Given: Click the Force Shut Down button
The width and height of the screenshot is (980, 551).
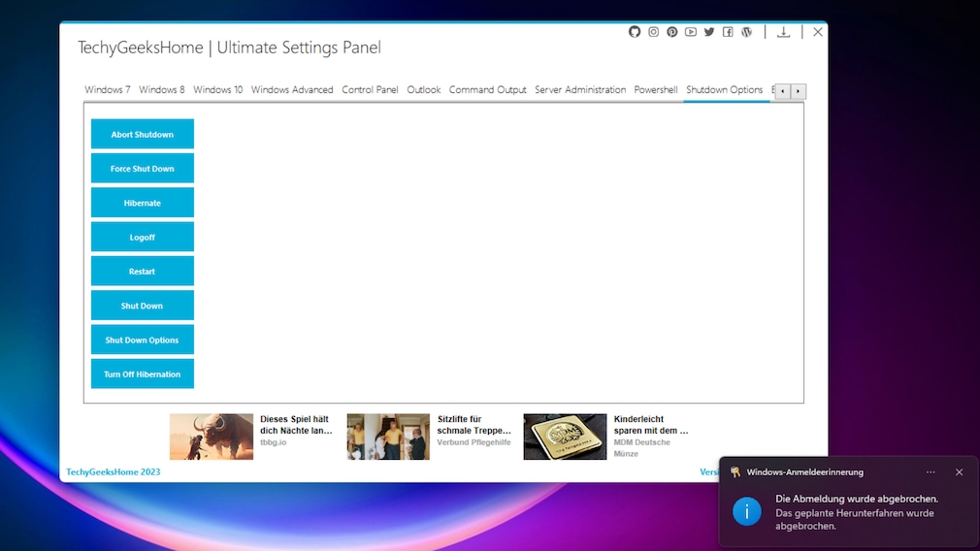Looking at the screenshot, I should [143, 169].
